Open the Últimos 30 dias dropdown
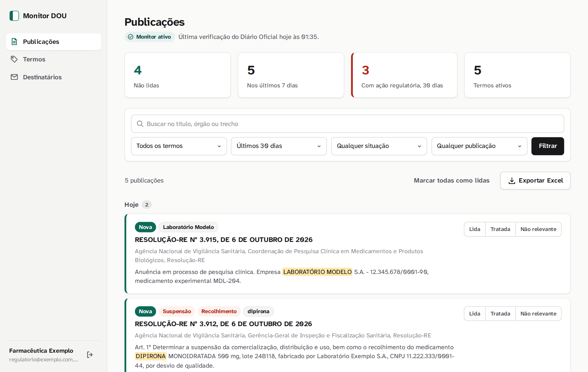The width and height of the screenshot is (588, 372). 279,146
